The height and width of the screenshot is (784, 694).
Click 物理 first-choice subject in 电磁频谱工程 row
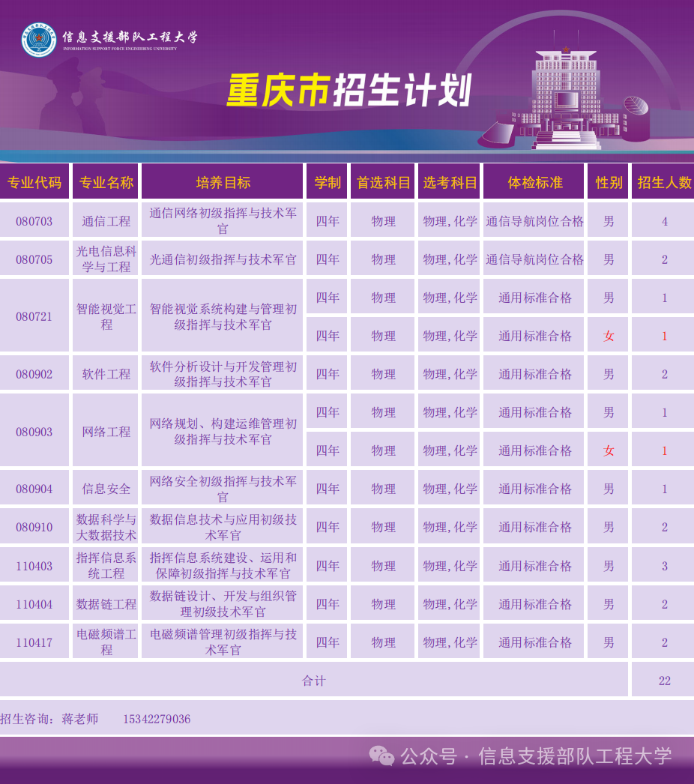pyautogui.click(x=383, y=642)
